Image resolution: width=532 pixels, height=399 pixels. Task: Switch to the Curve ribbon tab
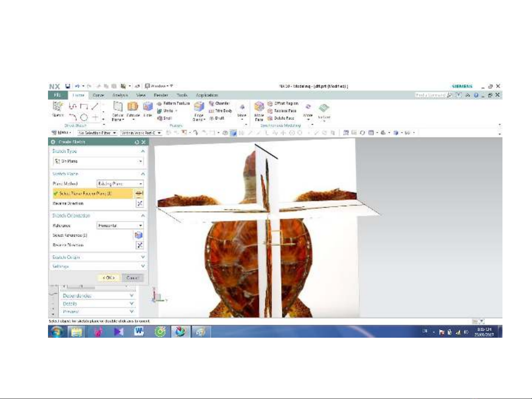98,95
